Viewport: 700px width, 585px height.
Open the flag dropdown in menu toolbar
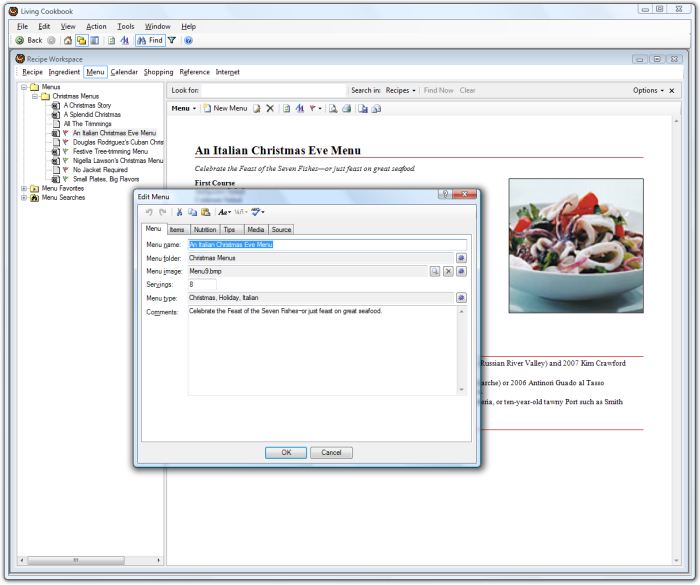pos(316,109)
